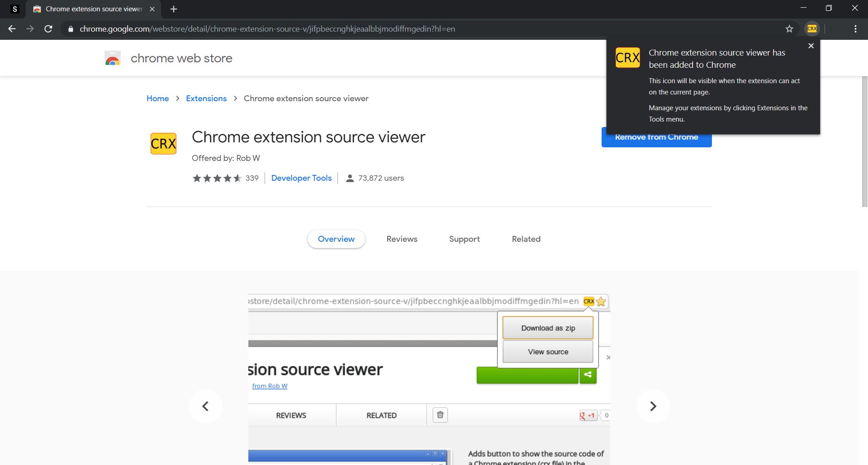Close the Chrome extension source viewer tab

tap(152, 9)
